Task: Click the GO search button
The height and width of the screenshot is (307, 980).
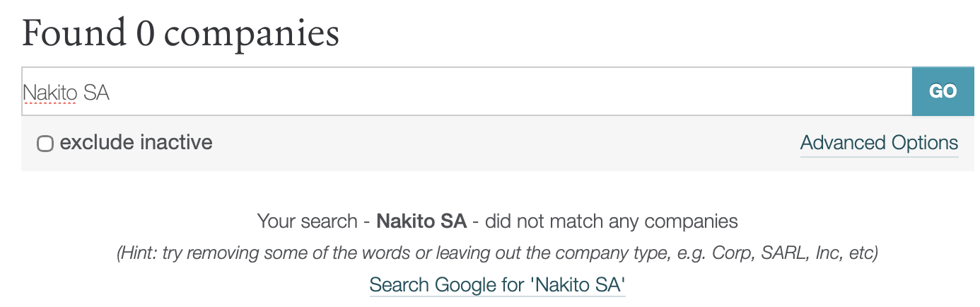Action: click(943, 91)
